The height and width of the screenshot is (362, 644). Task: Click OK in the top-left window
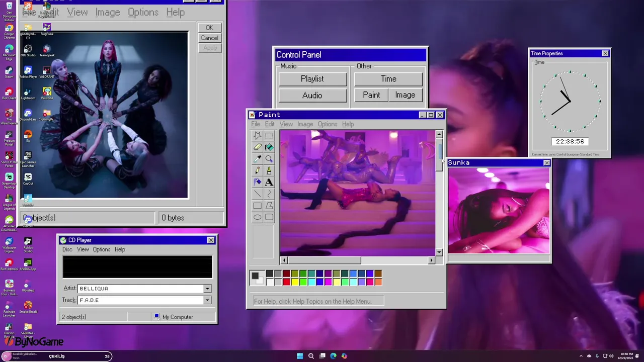point(209,28)
